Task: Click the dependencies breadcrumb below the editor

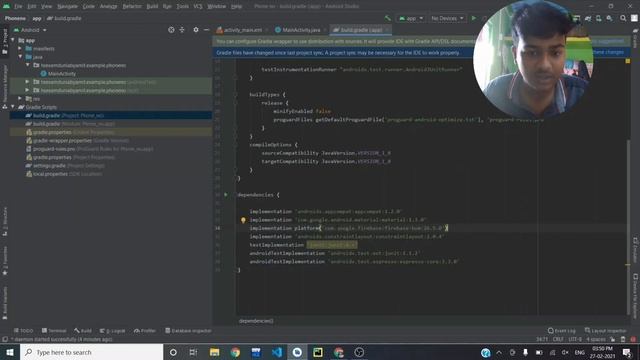Action: [x=256, y=321]
